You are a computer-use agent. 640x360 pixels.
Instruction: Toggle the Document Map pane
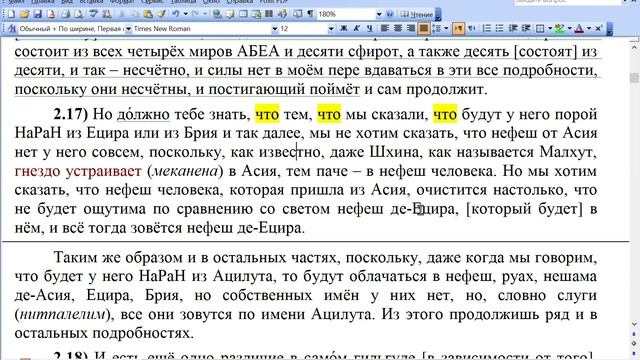coord(297,14)
